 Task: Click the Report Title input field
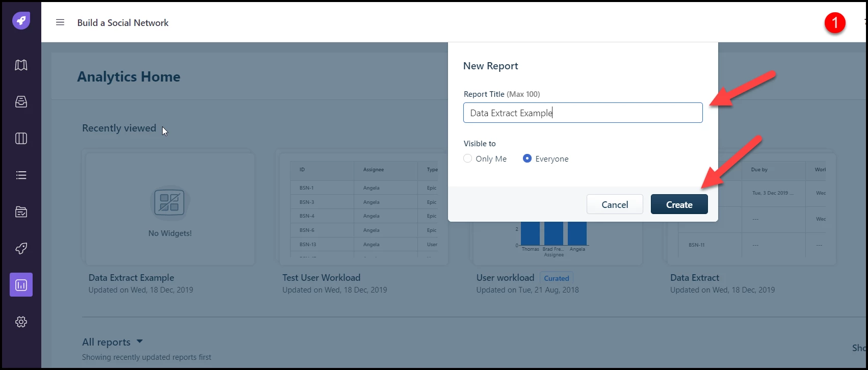tap(583, 113)
